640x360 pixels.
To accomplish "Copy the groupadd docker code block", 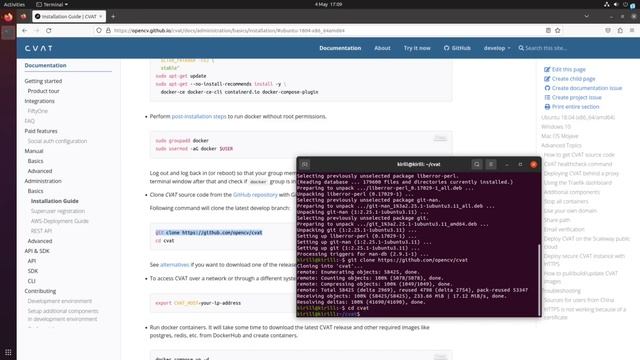I will (x=440, y=138).
